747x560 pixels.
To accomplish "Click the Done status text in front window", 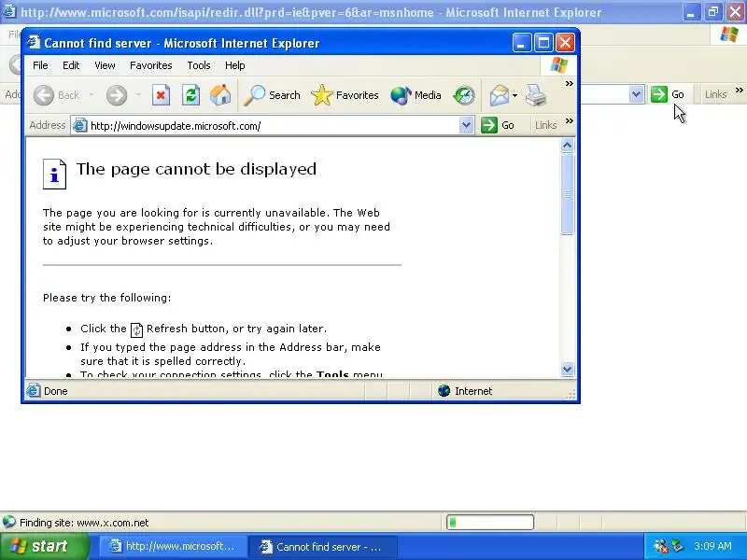I will 55,391.
